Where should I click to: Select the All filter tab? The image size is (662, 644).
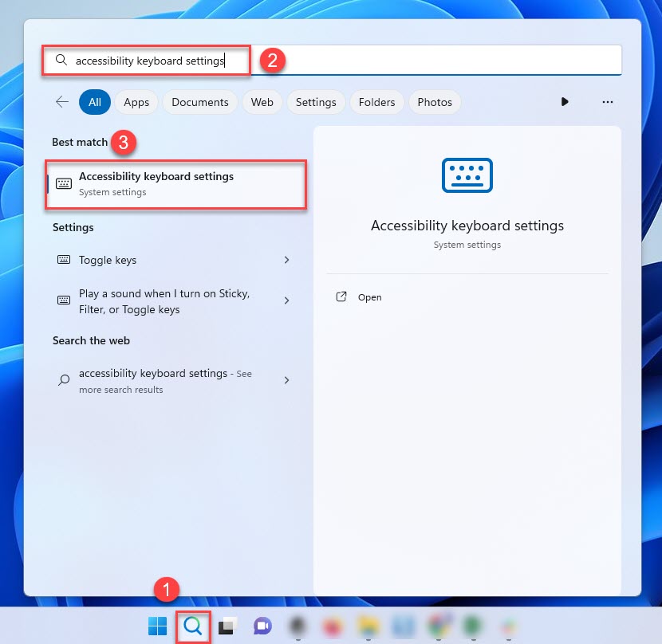[x=95, y=102]
